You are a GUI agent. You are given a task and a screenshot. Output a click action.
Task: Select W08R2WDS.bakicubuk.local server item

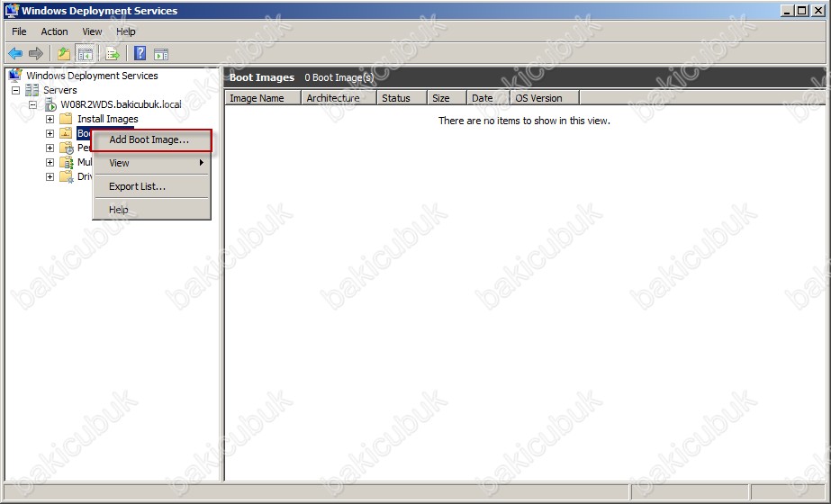click(x=121, y=104)
